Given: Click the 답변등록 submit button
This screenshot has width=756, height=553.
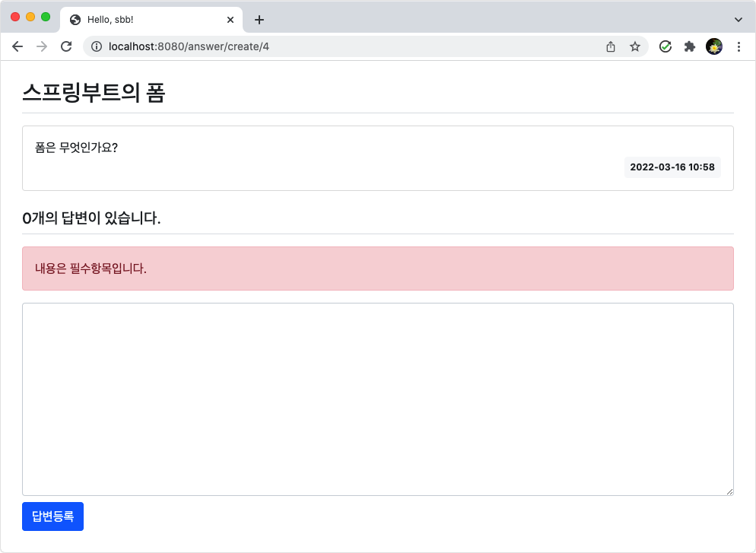Looking at the screenshot, I should (52, 516).
